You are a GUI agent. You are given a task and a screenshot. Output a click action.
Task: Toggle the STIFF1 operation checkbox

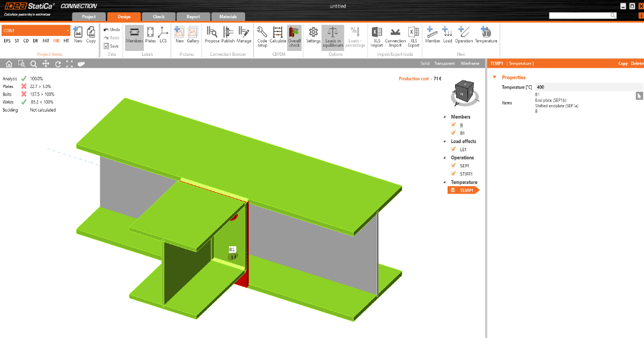coord(453,174)
